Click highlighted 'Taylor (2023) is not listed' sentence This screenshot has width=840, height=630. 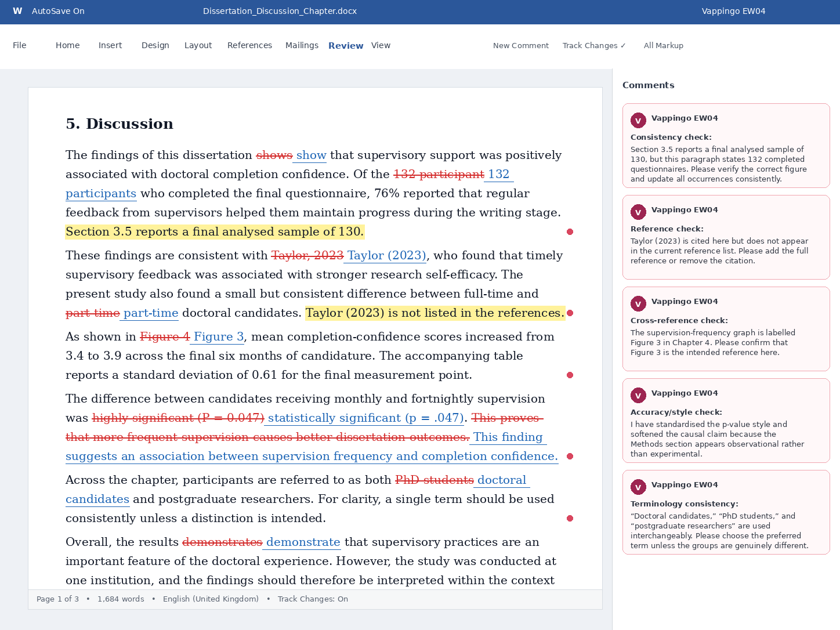pos(435,313)
